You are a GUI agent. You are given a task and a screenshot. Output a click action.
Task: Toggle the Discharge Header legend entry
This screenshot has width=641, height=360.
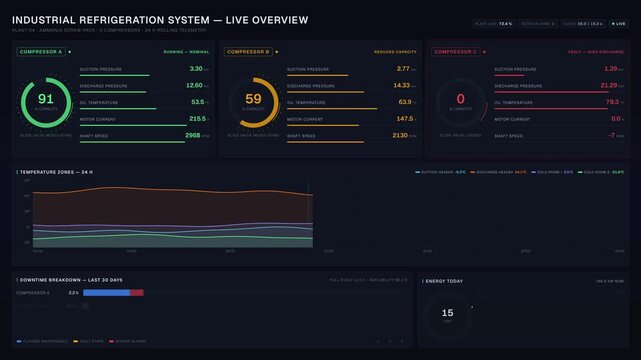pos(498,172)
